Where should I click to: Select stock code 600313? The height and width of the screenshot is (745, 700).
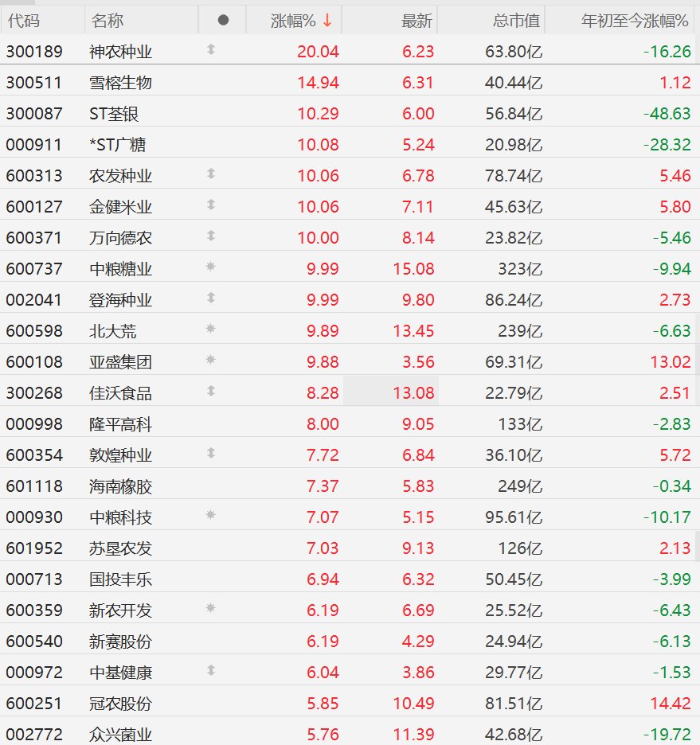pyautogui.click(x=34, y=176)
